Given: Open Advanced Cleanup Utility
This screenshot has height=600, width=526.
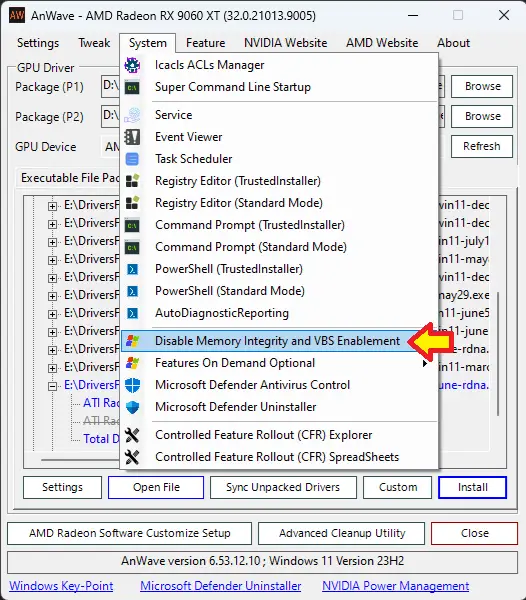Looking at the screenshot, I should [x=342, y=533].
